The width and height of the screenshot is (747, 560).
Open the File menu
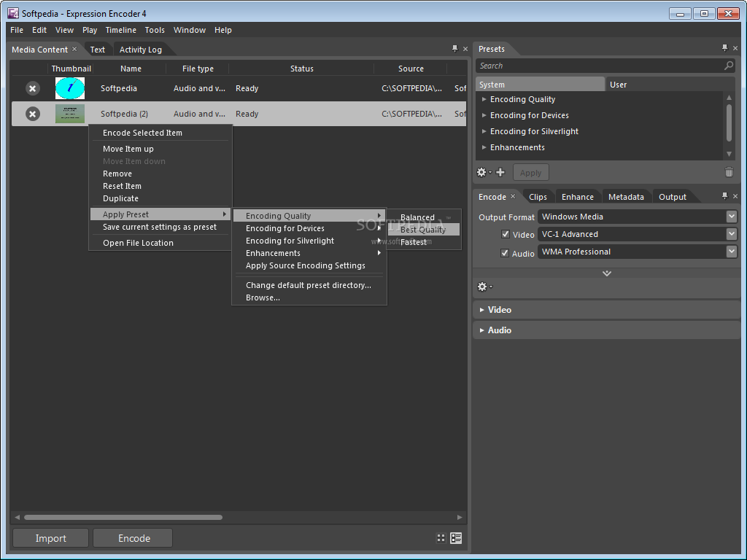coord(17,30)
